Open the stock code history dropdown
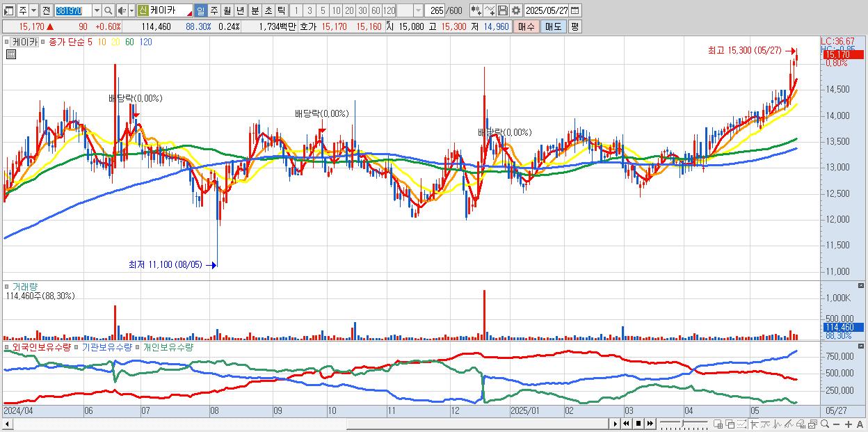The width and height of the screenshot is (868, 432). pos(97,10)
